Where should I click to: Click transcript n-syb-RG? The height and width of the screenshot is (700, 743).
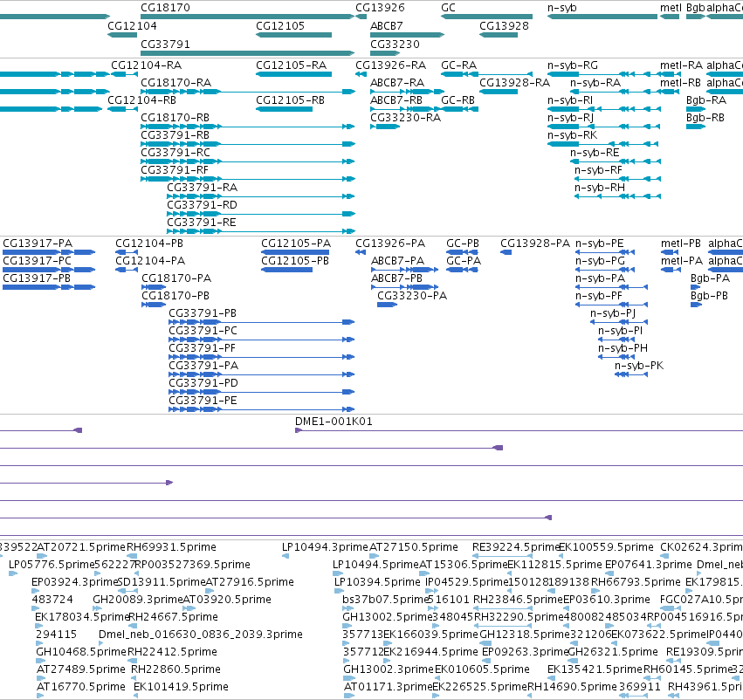tap(573, 65)
